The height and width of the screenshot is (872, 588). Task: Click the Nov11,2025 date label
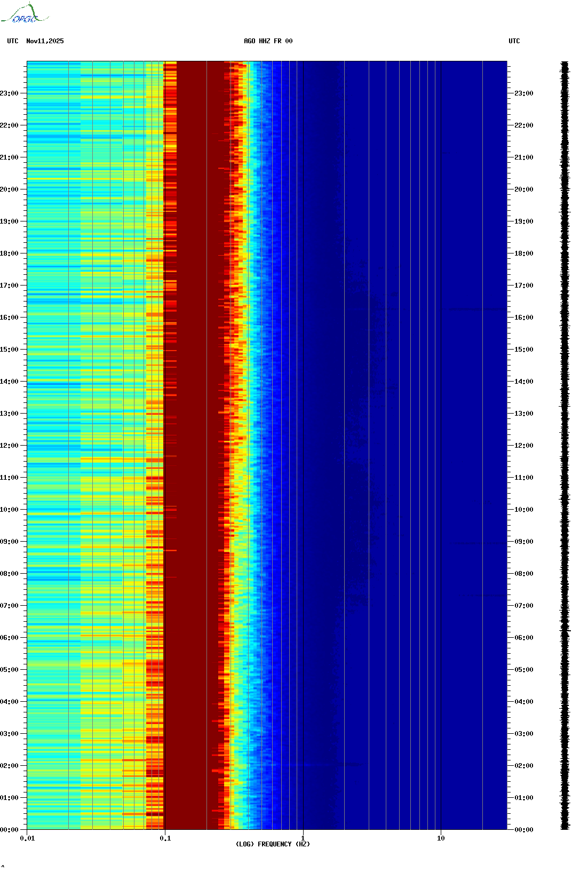45,41
